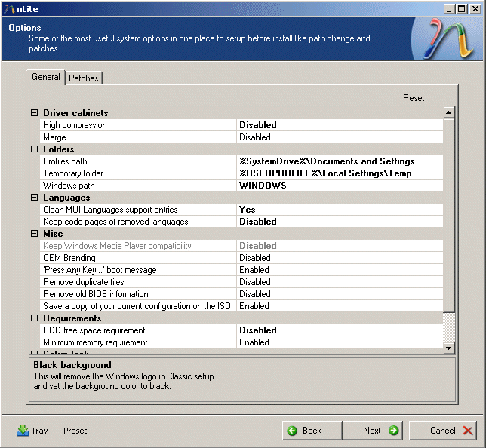
Task: Open the Preset menu
Action: pyautogui.click(x=75, y=431)
